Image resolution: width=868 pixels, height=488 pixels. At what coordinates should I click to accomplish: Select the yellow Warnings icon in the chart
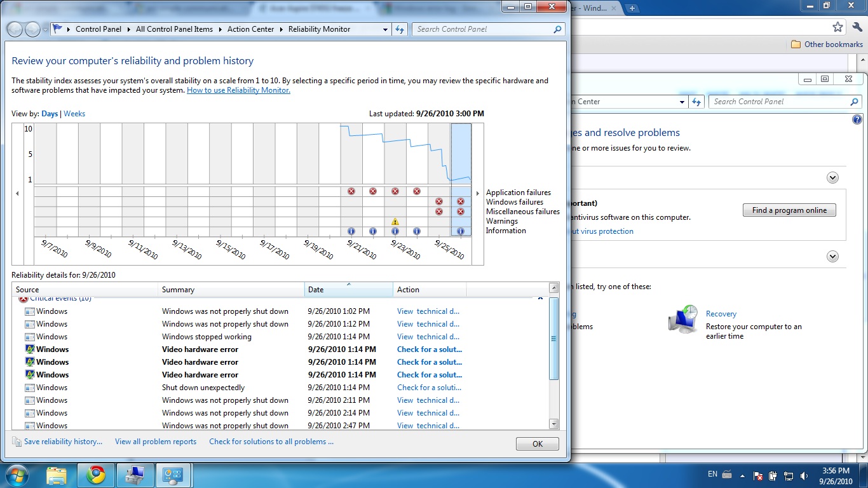(395, 222)
